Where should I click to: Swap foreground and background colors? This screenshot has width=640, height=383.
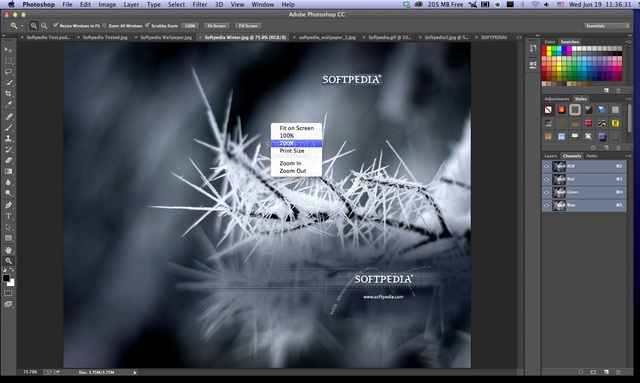pos(11,270)
